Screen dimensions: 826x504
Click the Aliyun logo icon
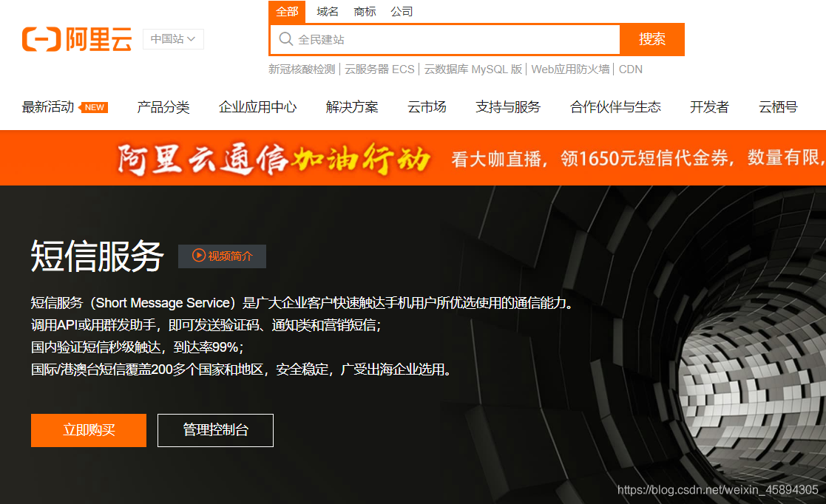pos(41,39)
